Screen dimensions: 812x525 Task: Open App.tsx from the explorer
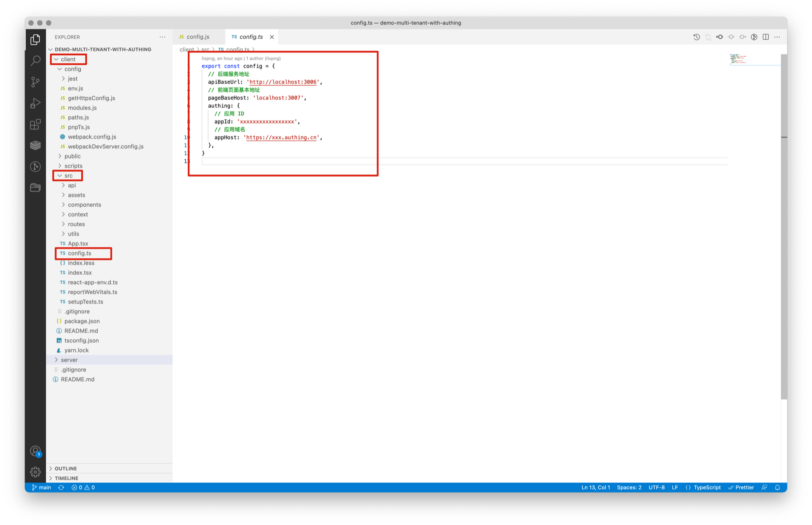[x=78, y=243]
